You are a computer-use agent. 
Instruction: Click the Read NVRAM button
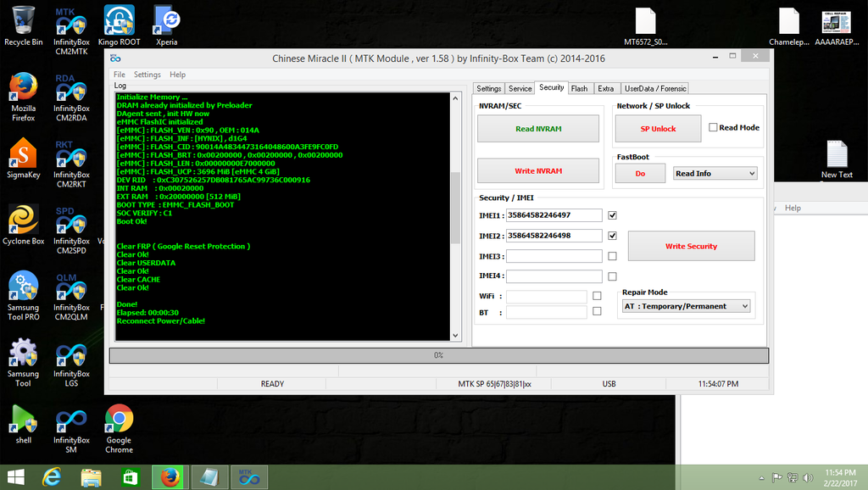point(538,129)
